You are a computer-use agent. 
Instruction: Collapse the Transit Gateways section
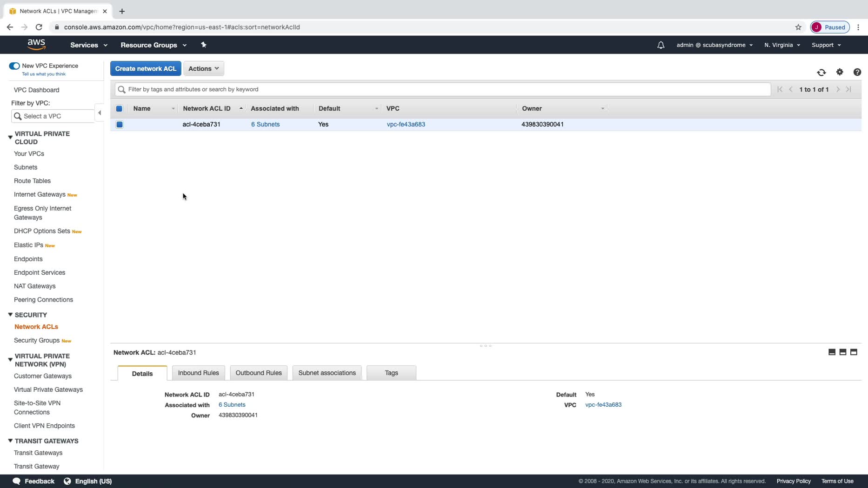[10, 441]
